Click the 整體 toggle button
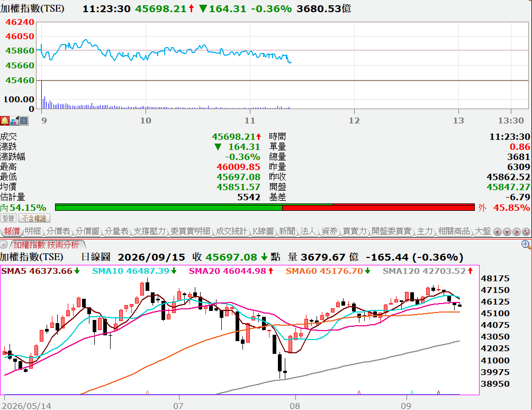The height and width of the screenshot is (410, 532). tap(8, 218)
